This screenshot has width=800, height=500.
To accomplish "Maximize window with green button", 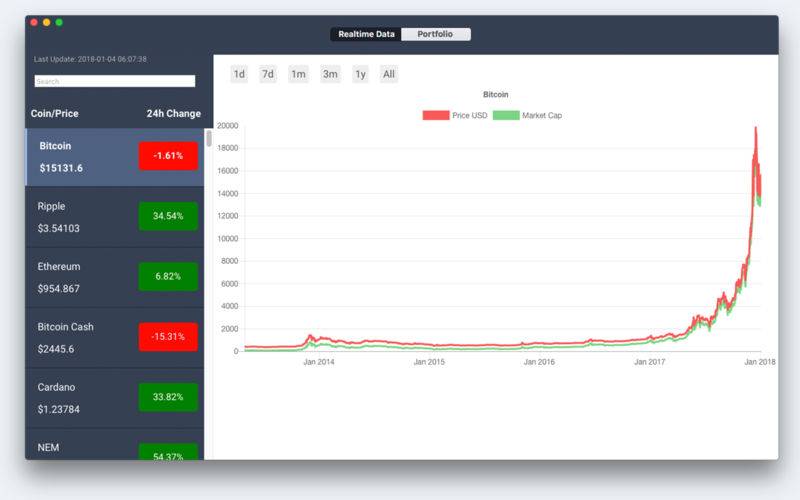I will 59,22.
